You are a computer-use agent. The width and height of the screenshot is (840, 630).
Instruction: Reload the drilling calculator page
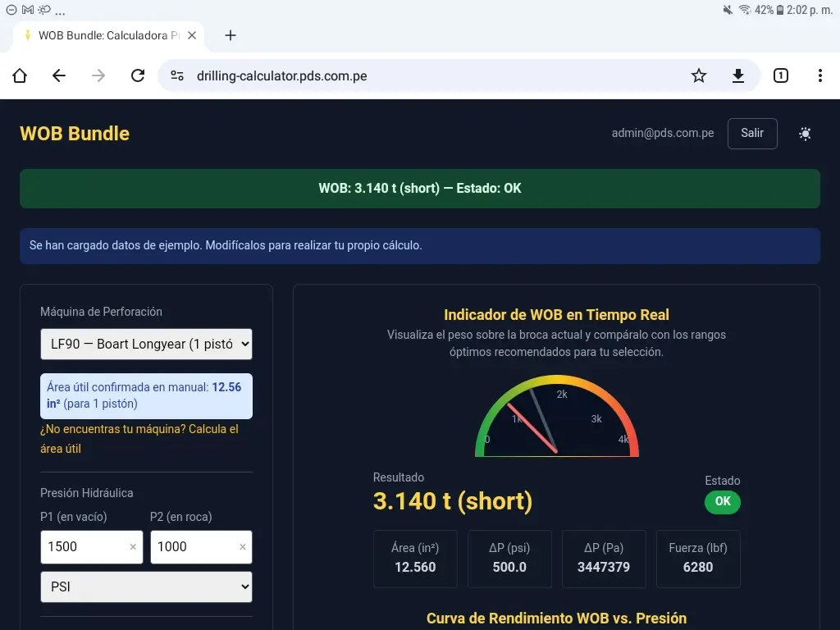tap(138, 75)
